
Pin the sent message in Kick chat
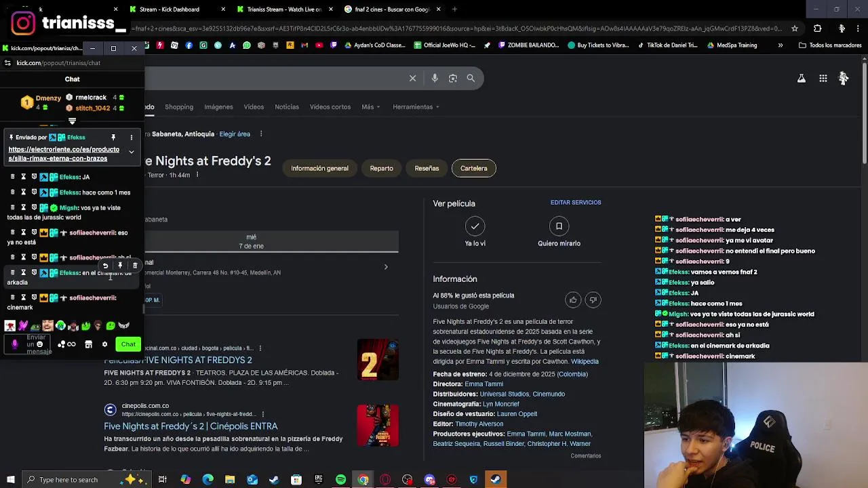click(113, 138)
